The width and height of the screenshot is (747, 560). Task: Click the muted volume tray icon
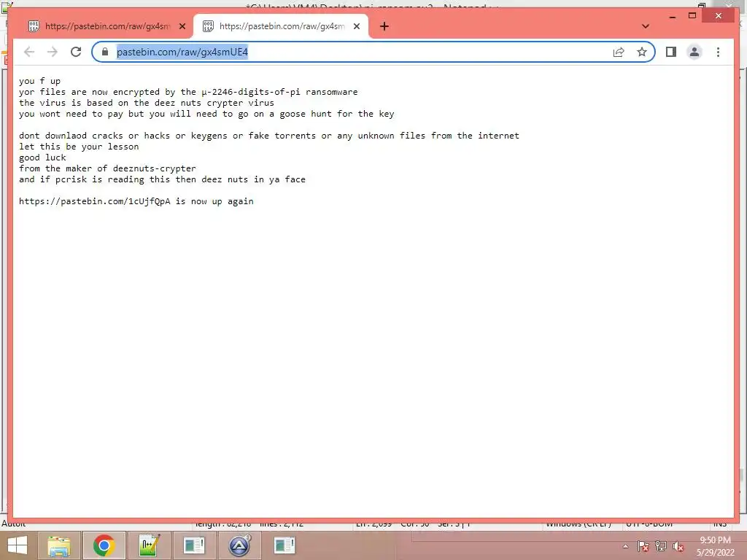(678, 546)
